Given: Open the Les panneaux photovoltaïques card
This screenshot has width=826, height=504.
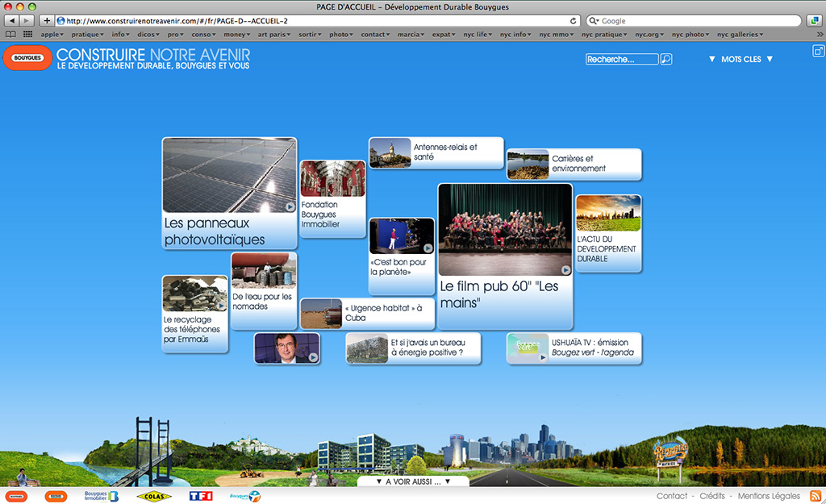Looking at the screenshot, I should [x=230, y=194].
